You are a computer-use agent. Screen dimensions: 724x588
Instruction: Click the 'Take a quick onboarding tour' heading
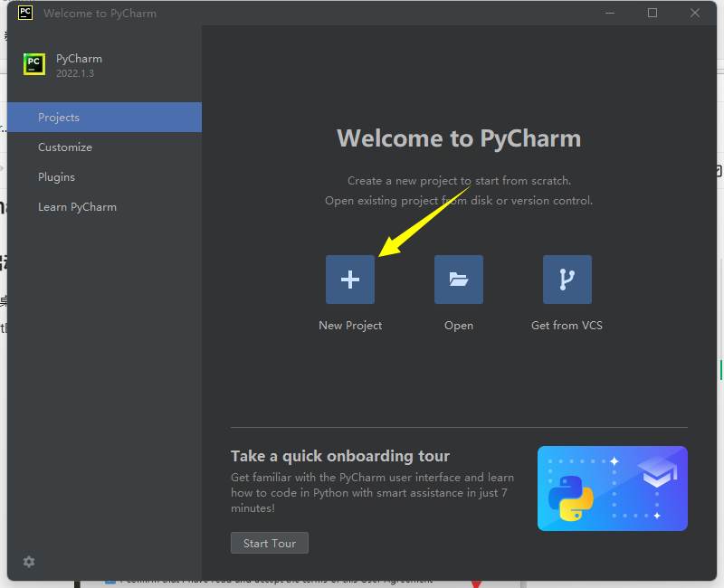point(340,456)
